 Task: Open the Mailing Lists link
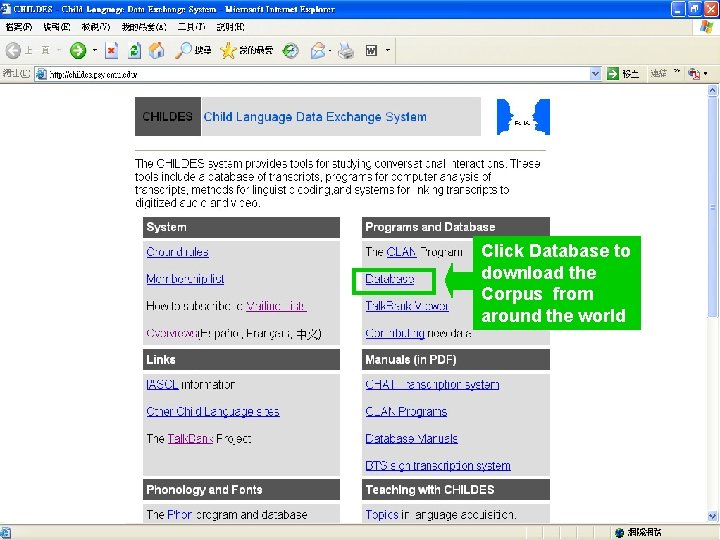click(x=276, y=306)
